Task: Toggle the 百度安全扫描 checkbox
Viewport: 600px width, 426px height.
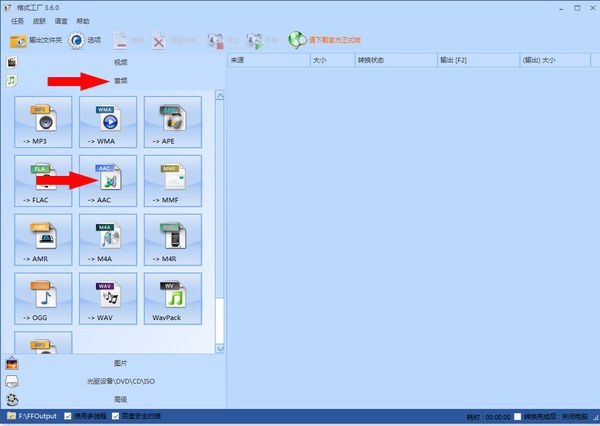Action: pos(116,416)
